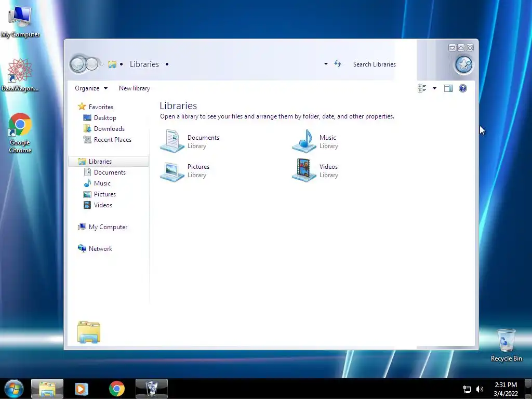Select the DataWagon desktop shortcut

(x=20, y=75)
